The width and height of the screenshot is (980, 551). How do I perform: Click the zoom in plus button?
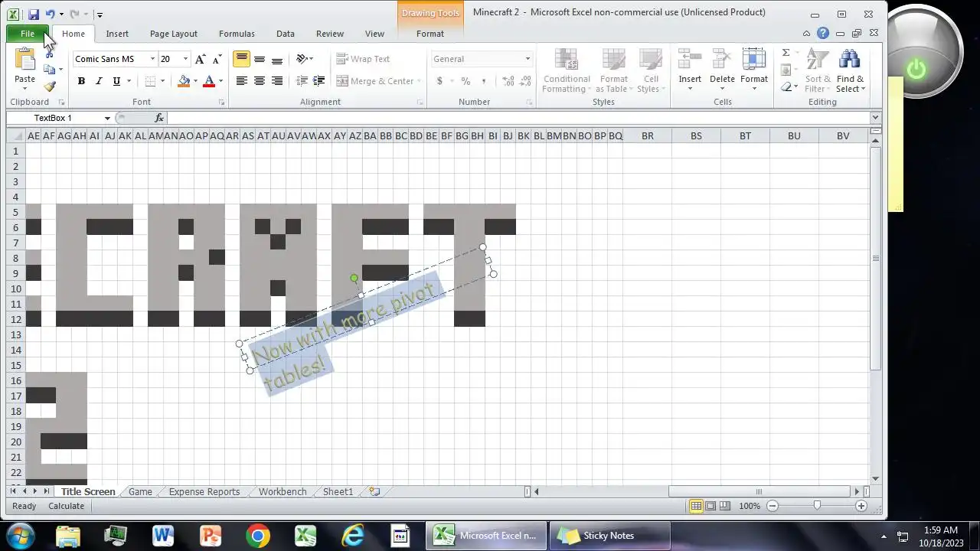click(861, 506)
